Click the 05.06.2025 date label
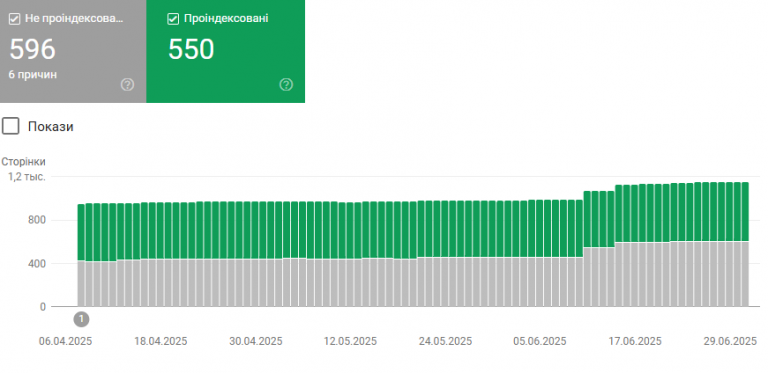The height and width of the screenshot is (373, 768). [x=540, y=341]
